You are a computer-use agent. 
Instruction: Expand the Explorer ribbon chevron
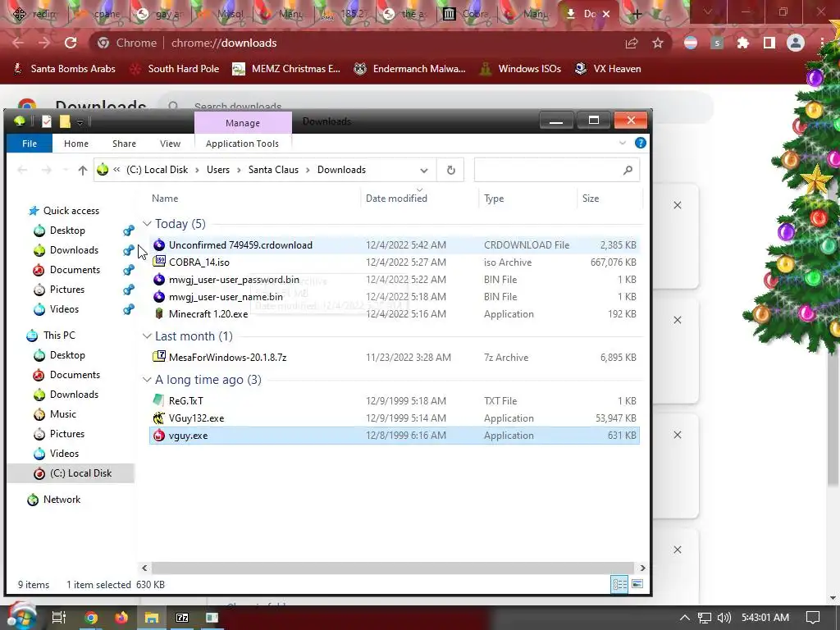[x=623, y=143]
